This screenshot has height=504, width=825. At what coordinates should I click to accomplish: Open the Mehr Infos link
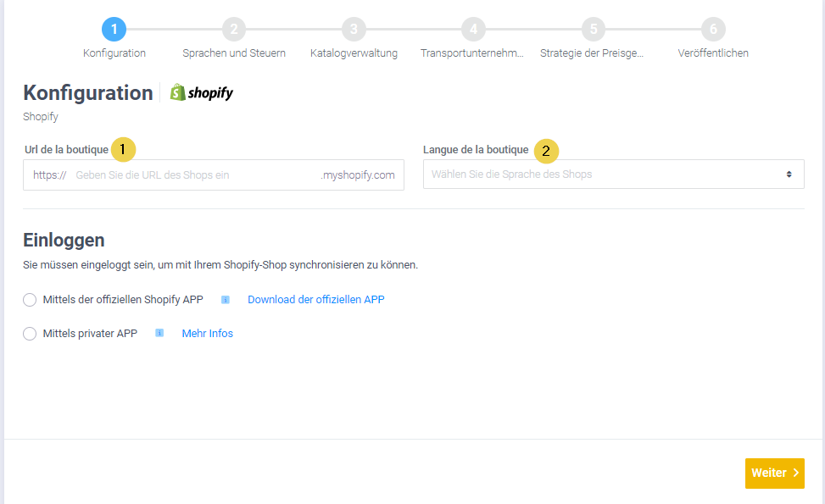tap(207, 334)
